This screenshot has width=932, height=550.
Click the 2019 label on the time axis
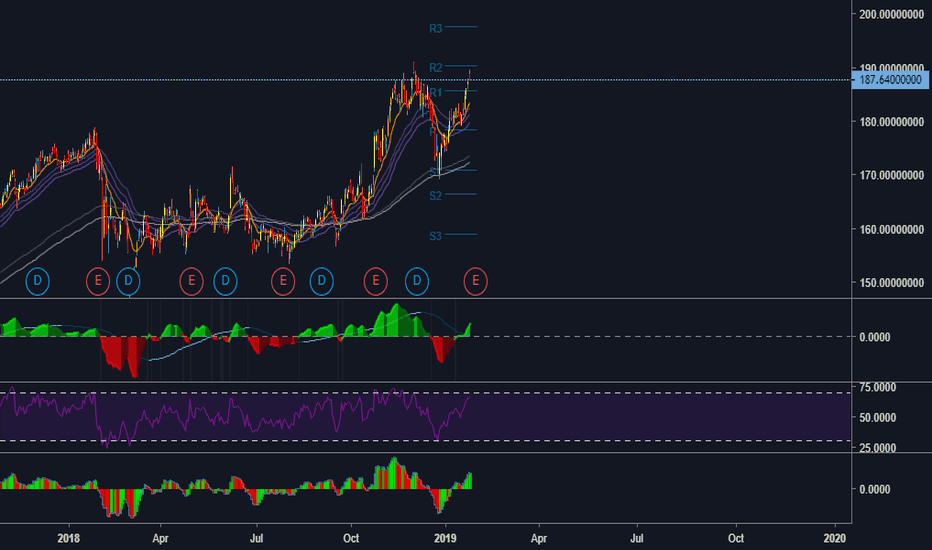445,538
